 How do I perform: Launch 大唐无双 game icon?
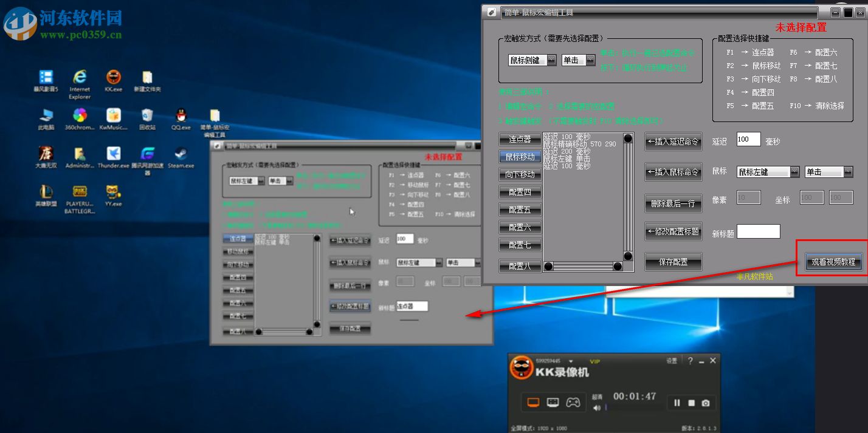point(46,157)
